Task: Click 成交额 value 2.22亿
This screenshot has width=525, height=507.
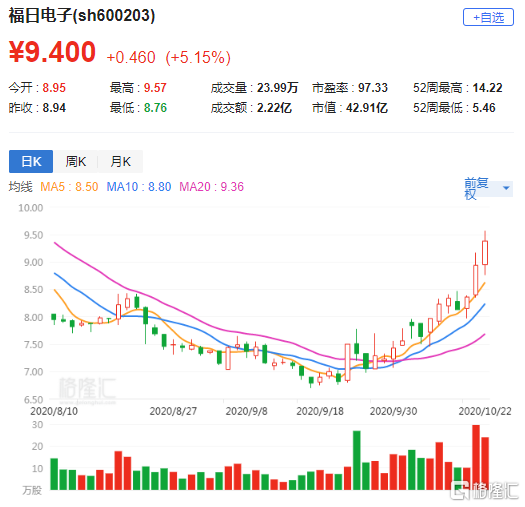Action: (x=274, y=108)
